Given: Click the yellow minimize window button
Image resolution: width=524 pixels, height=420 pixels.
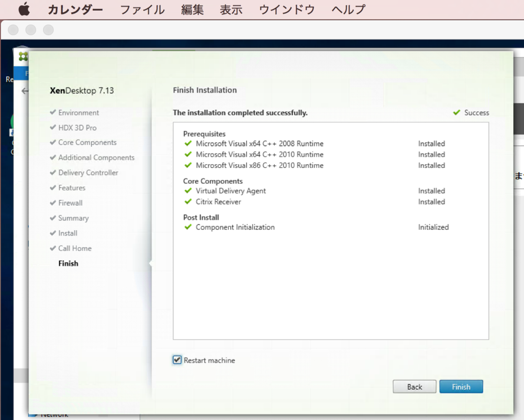Looking at the screenshot, I should tap(31, 30).
